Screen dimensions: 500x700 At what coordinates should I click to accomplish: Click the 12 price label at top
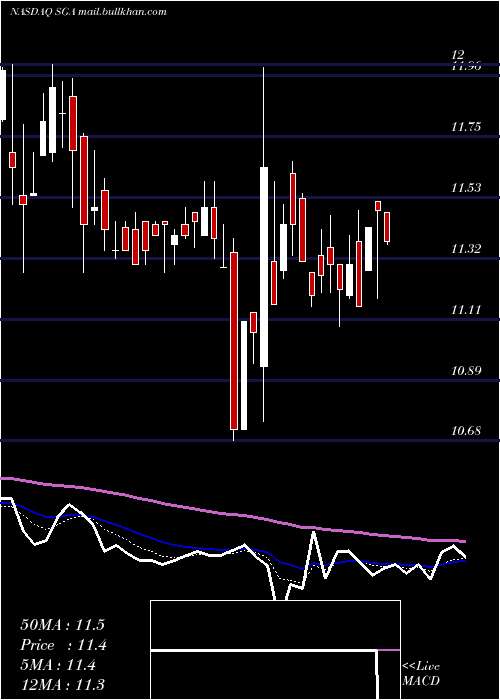tap(458, 55)
